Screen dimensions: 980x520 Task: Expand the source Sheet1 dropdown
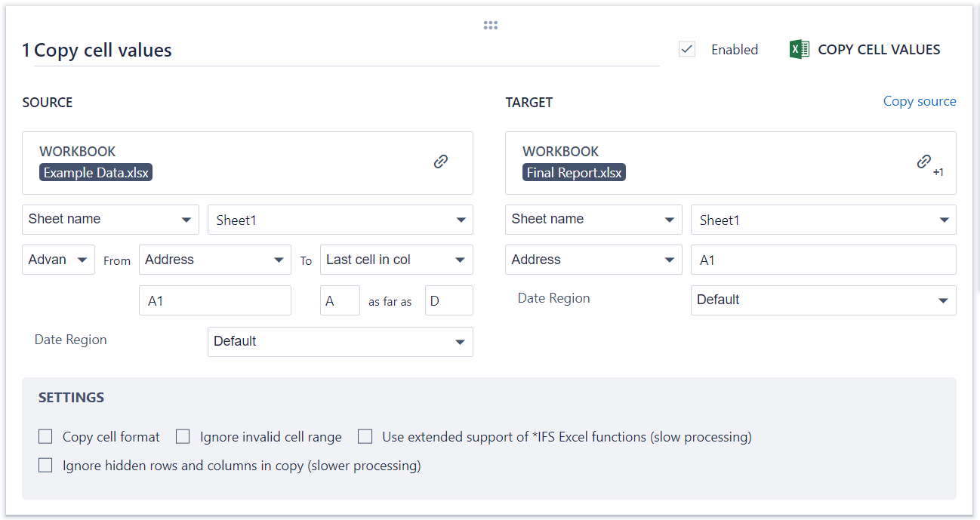tap(340, 220)
